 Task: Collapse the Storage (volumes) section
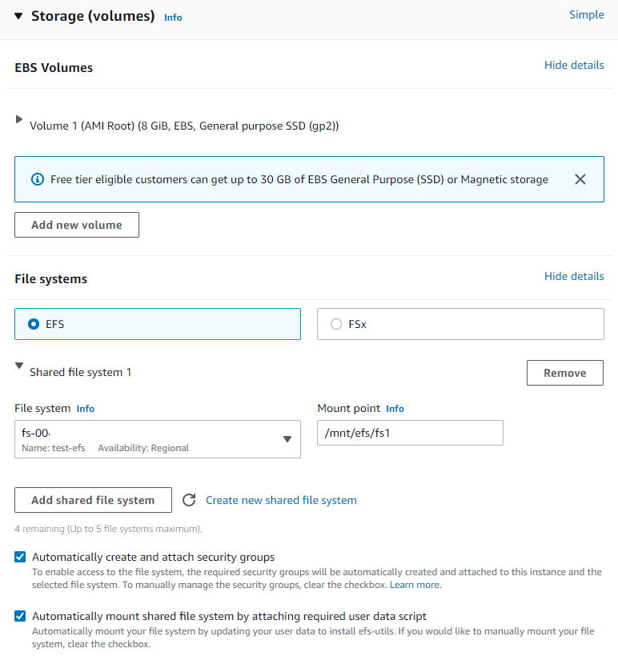click(17, 16)
